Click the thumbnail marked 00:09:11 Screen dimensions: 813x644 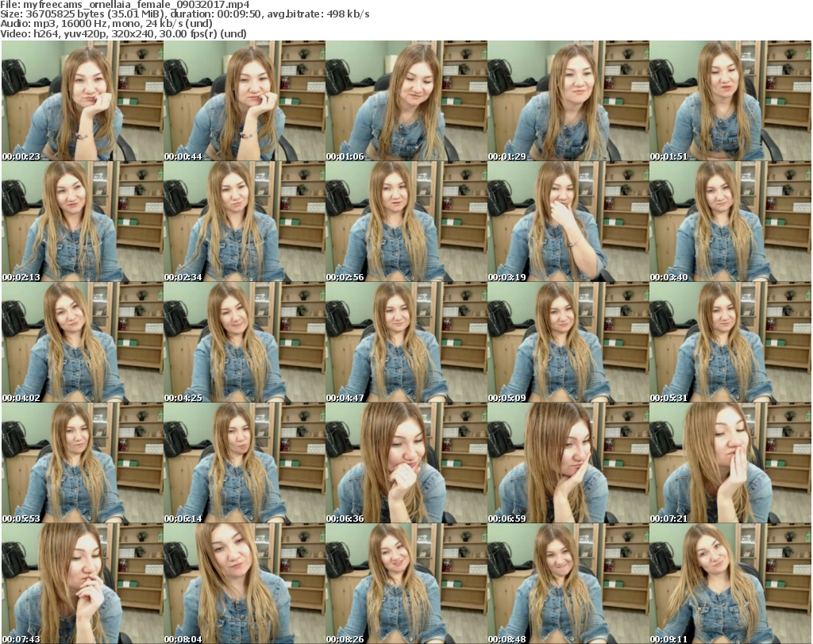point(730,584)
